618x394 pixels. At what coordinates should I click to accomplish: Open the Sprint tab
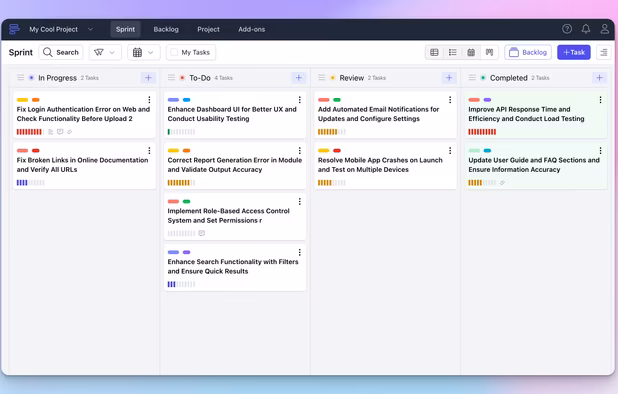[x=125, y=29]
